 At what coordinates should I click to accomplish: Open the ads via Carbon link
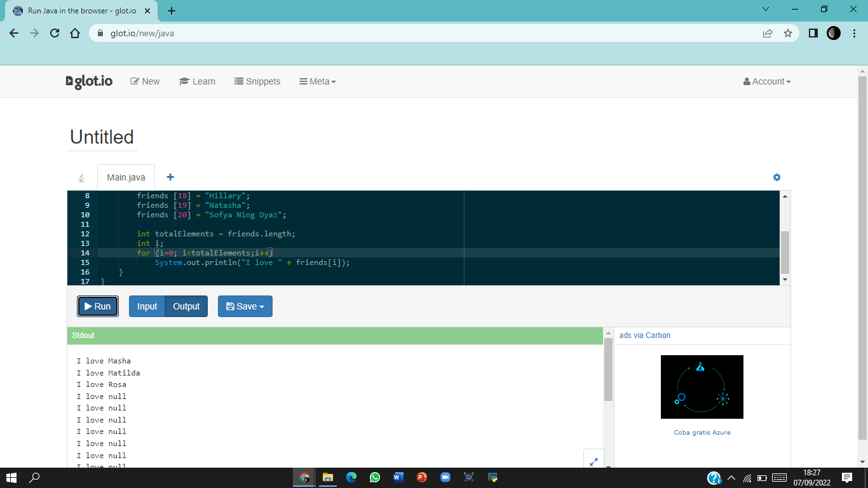tap(644, 335)
